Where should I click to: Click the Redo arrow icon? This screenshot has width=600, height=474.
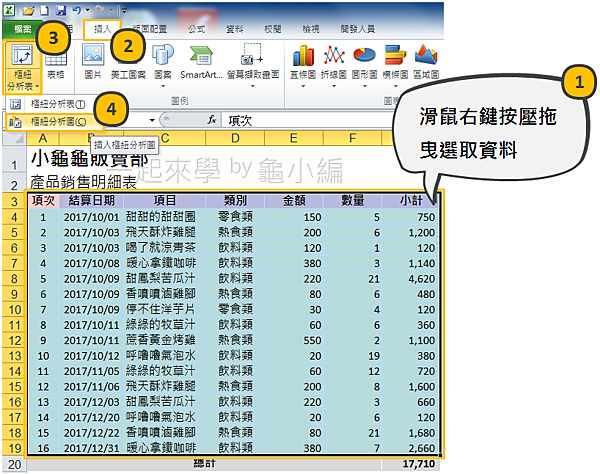[99, 10]
